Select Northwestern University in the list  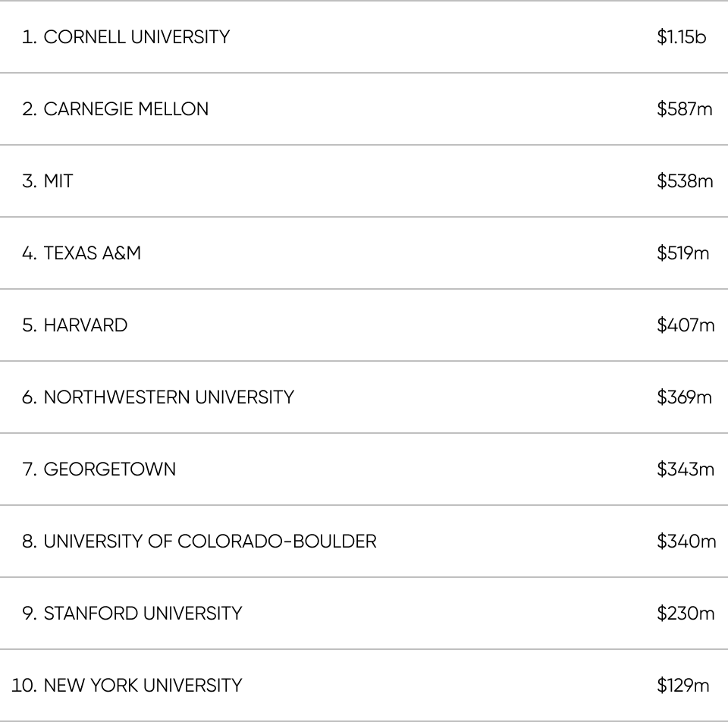click(364, 397)
